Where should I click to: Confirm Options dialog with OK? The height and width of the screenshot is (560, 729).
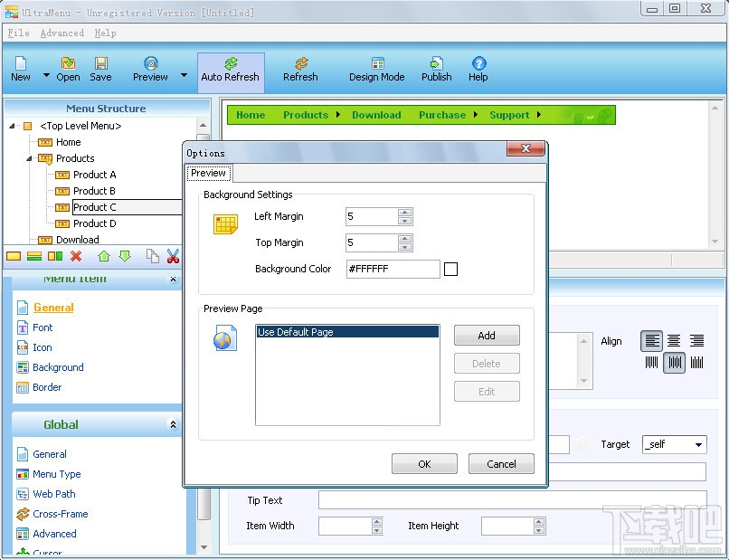click(x=423, y=463)
